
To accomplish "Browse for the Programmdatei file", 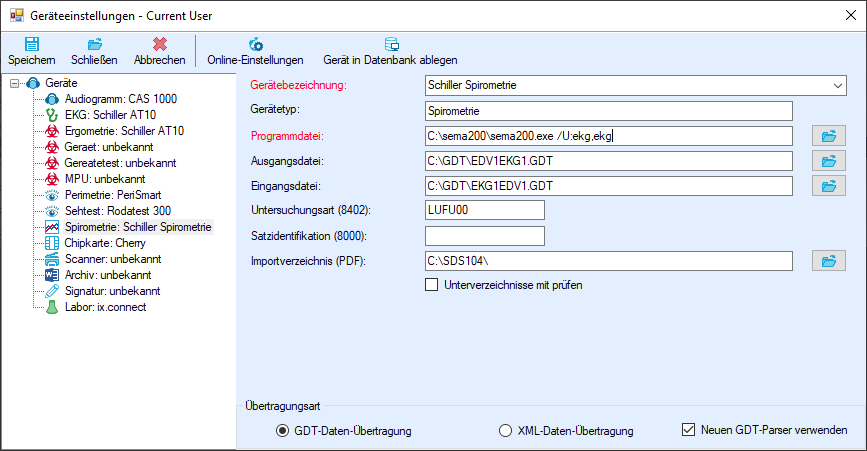I will [x=828, y=136].
